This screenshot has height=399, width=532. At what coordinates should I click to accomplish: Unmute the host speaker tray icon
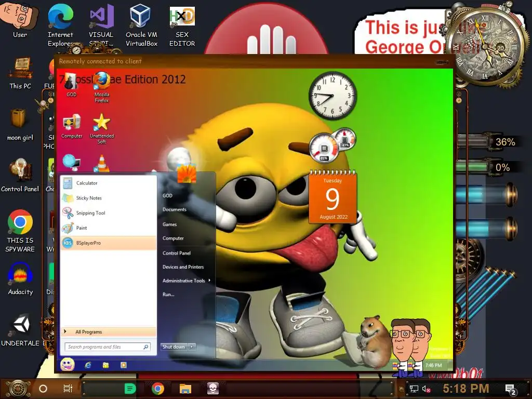pyautogui.click(x=426, y=389)
